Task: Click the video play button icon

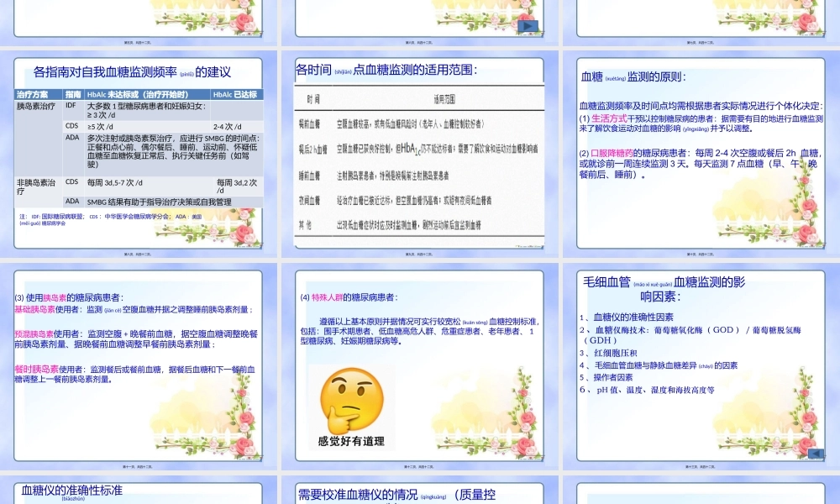Action: (x=528, y=27)
